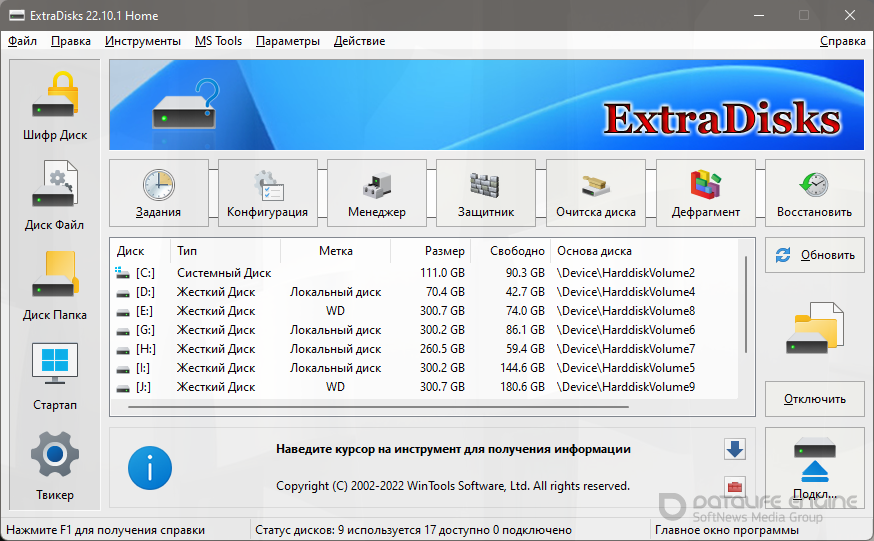Select the 144.6 GB free space cell
Viewport: 874px width, 541px height.
pos(522,368)
